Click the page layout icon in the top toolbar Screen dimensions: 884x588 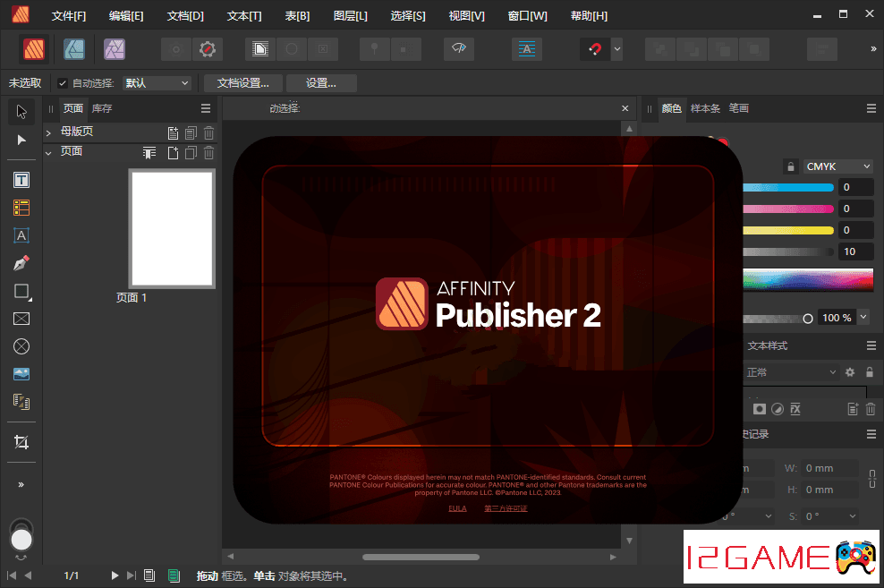pos(259,49)
